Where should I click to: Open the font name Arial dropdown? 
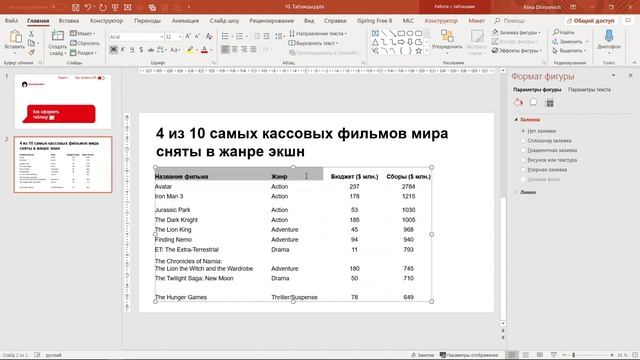point(162,37)
